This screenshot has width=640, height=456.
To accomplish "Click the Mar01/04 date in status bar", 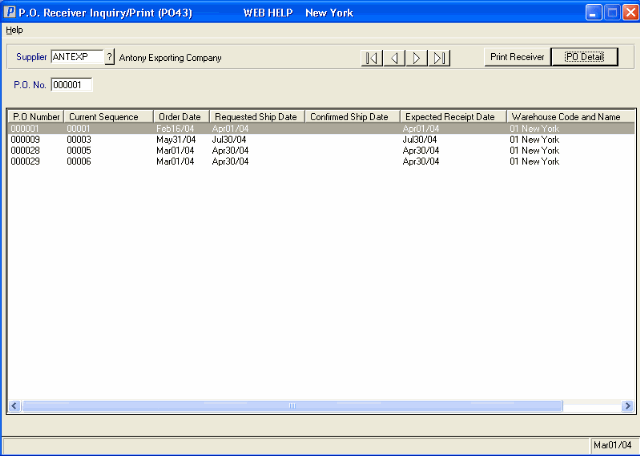I will [x=613, y=445].
